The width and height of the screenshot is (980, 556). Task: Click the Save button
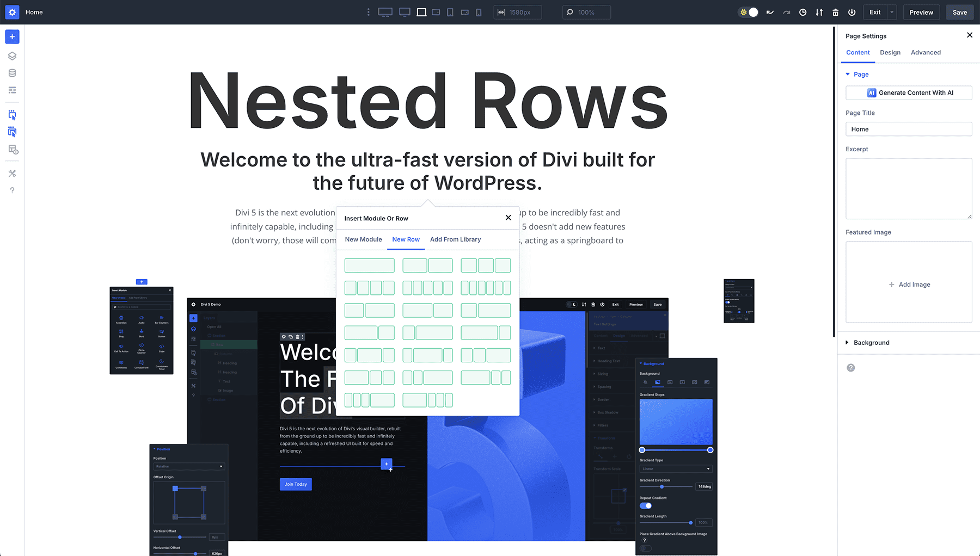coord(959,13)
